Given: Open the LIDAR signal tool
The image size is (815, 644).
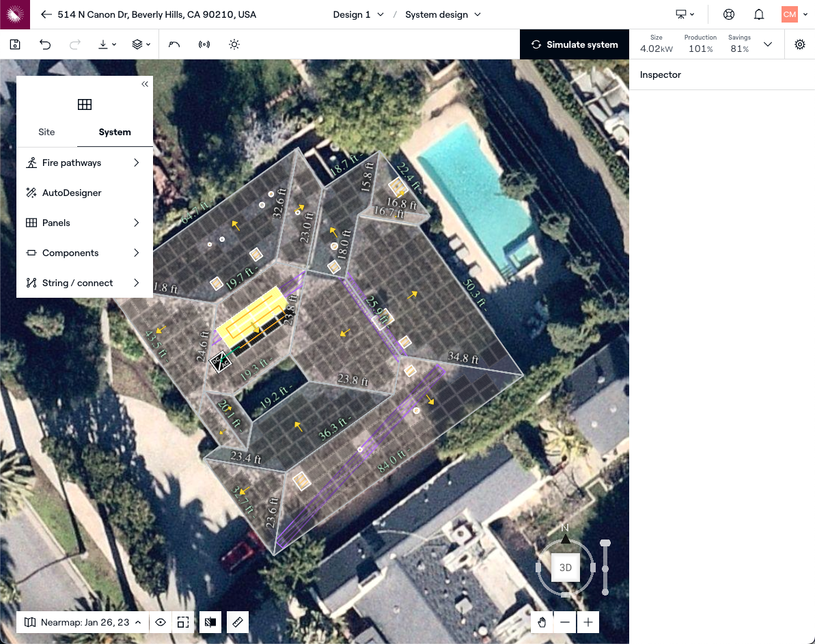Looking at the screenshot, I should point(204,44).
